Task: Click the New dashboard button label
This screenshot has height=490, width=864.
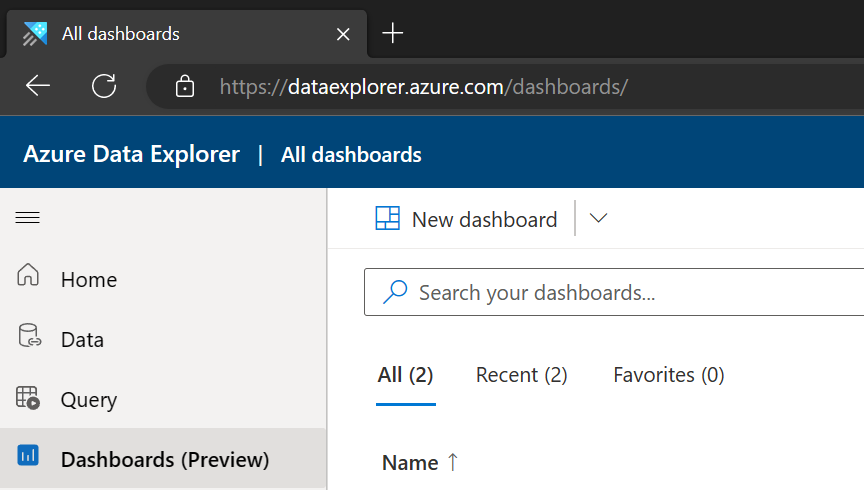Action: [x=485, y=219]
